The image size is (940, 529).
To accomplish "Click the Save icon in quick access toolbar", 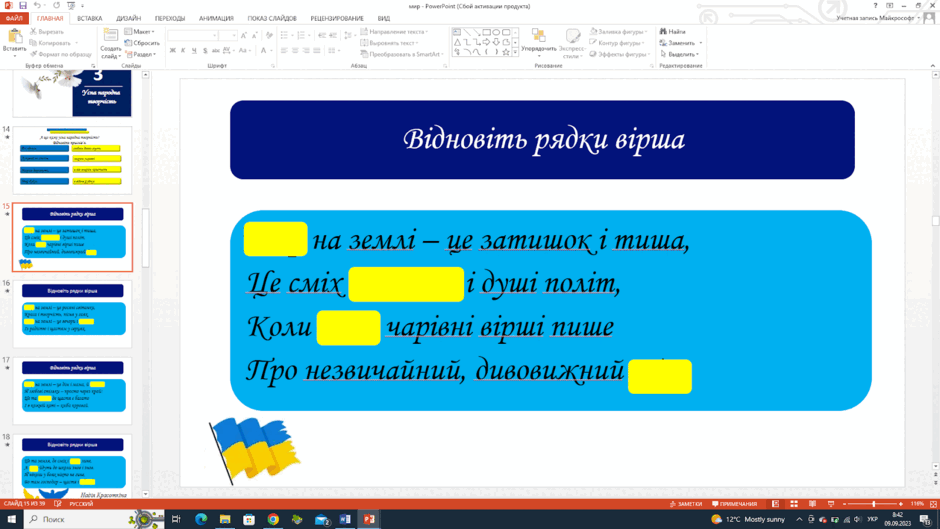I will click(x=22, y=5).
